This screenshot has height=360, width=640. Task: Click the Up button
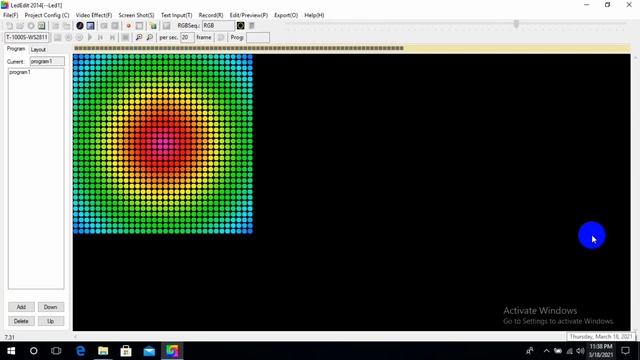(51, 321)
